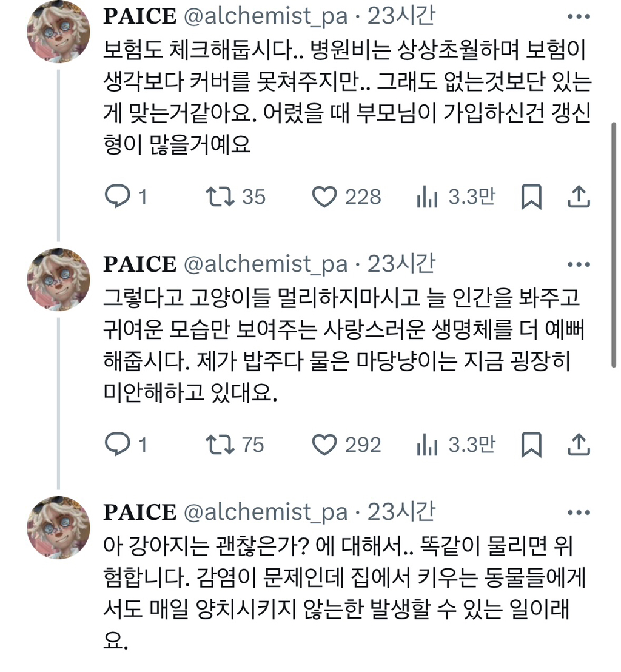Open analytics for the second tweet
Viewport: 621px width, 672px height.
point(429,445)
